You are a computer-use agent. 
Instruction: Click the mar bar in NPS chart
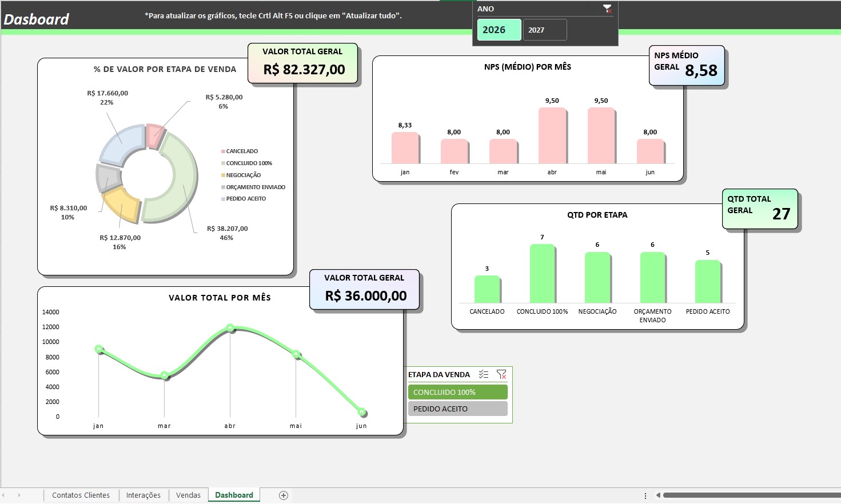pyautogui.click(x=504, y=151)
